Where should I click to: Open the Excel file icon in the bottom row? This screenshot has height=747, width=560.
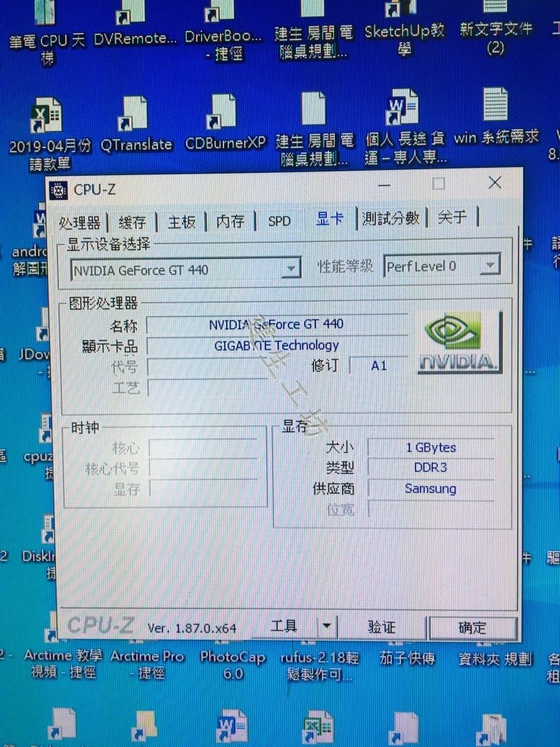[x=318, y=728]
